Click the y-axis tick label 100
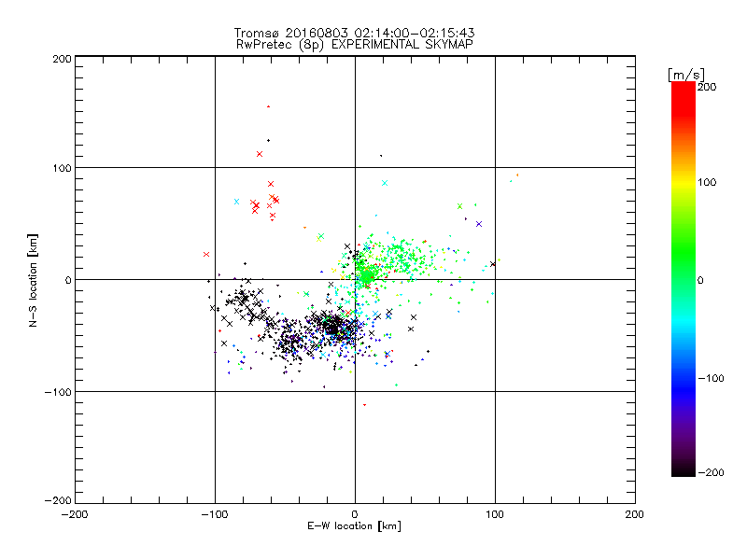Viewport: 747px width, 560px height. click(x=62, y=168)
